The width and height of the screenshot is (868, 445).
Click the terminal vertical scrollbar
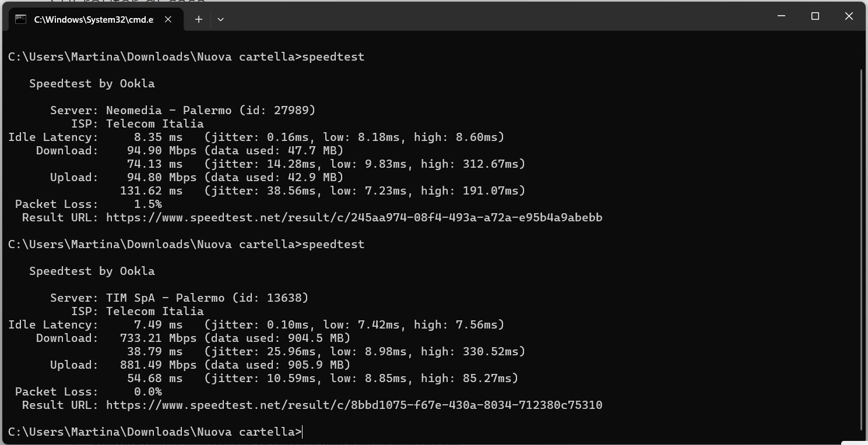pyautogui.click(x=862, y=248)
